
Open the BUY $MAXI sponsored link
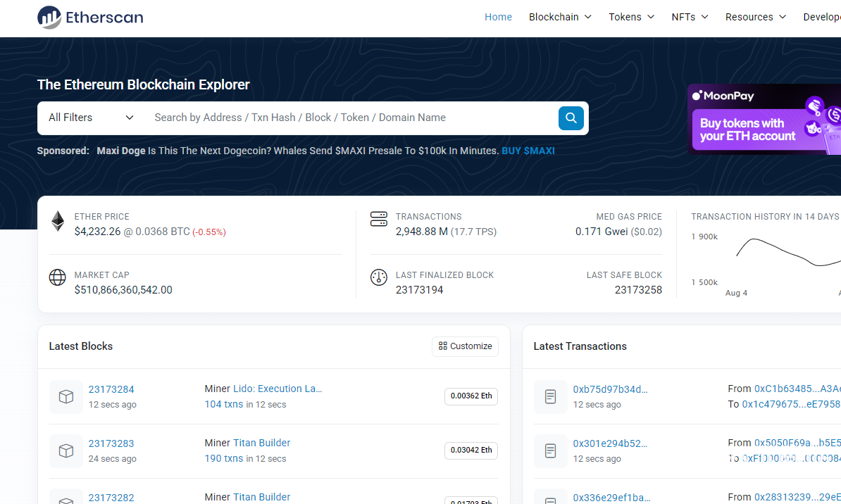click(528, 151)
